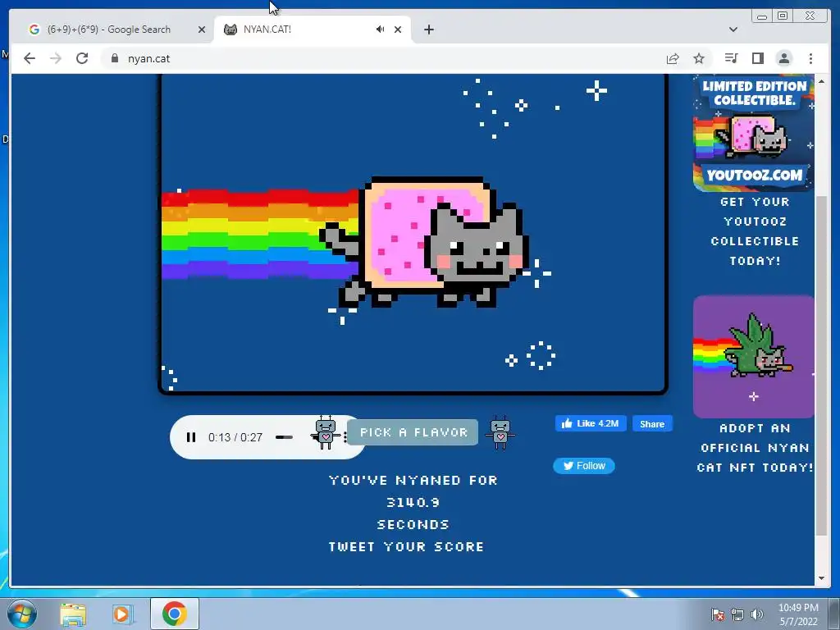The height and width of the screenshot is (630, 840).
Task: Pause the Nyan Cat audio player
Action: pyautogui.click(x=190, y=437)
